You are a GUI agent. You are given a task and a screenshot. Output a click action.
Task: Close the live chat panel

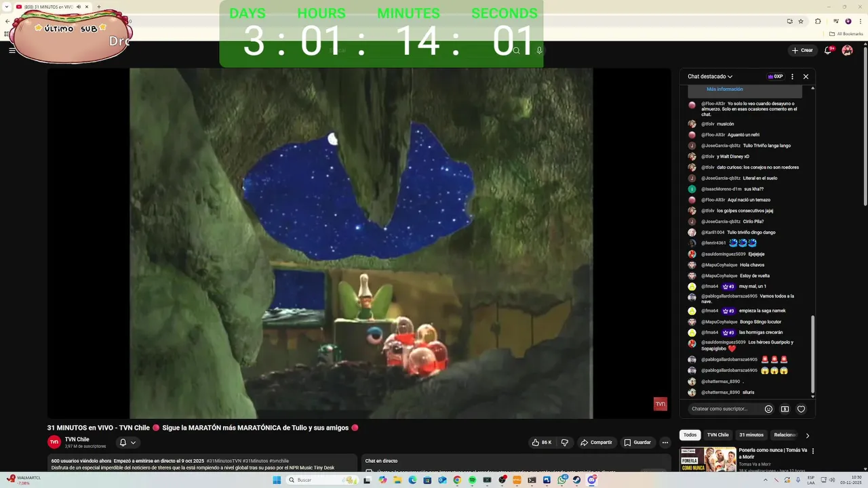coord(806,77)
